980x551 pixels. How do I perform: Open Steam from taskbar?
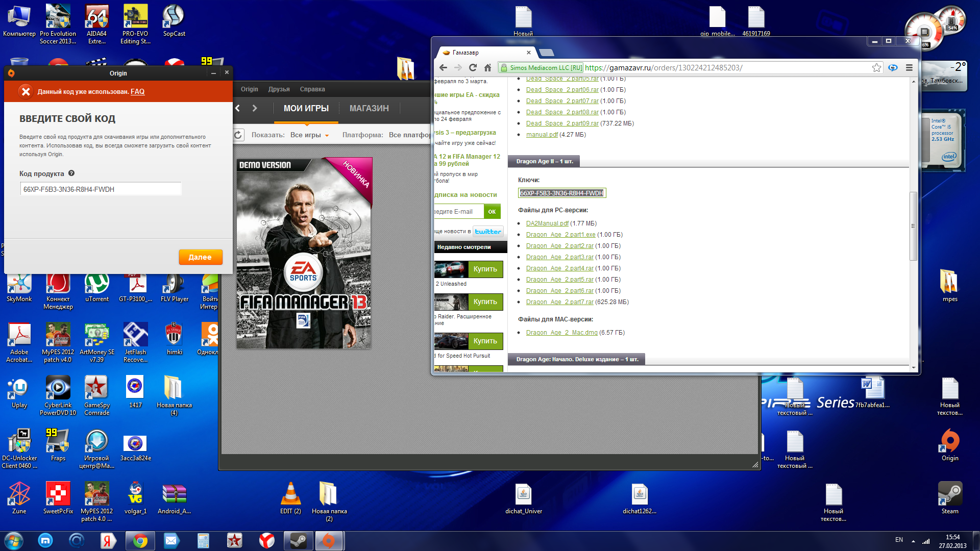[x=298, y=541]
